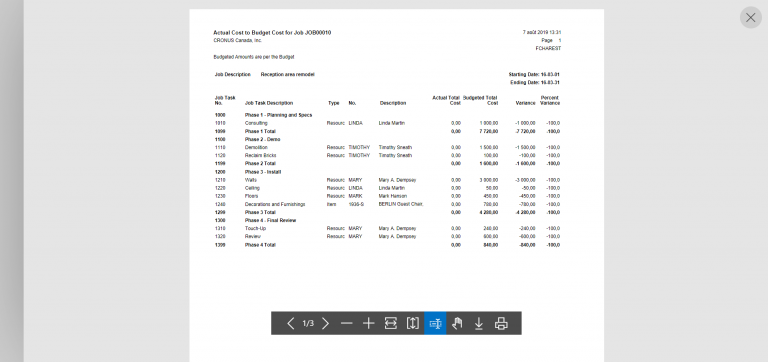Click 'Budgeted Total Cost' column header
Image resolution: width=768 pixels, height=362 pixels.
(x=480, y=100)
